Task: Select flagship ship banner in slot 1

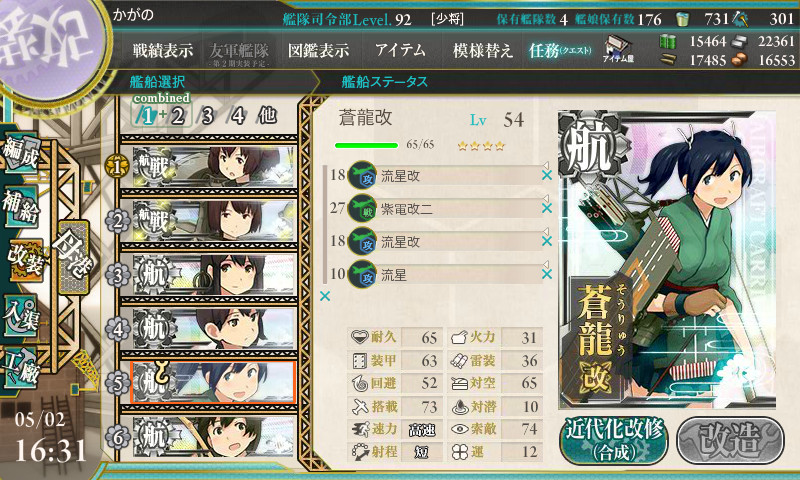Action: point(214,167)
